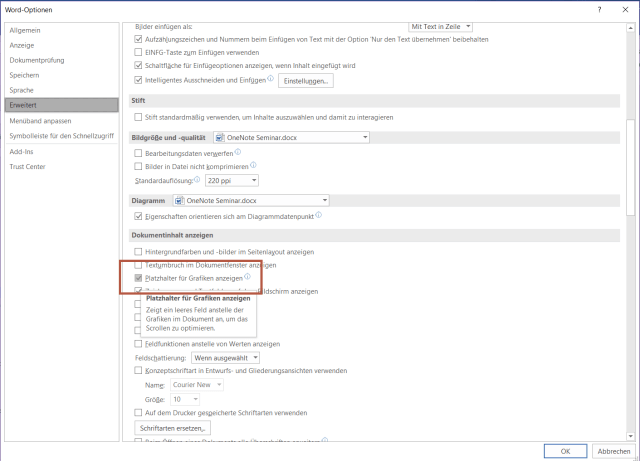Click the help question mark icon in title bar

point(599,9)
